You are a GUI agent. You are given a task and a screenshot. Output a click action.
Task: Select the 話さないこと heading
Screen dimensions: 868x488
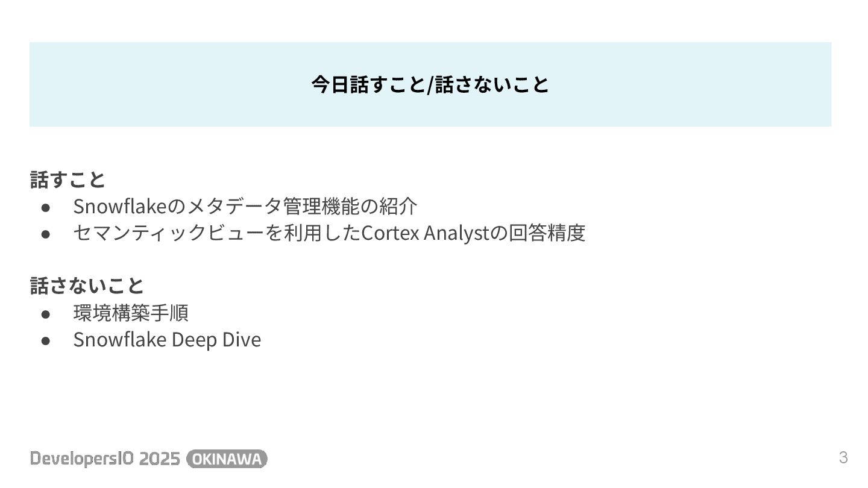pos(87,286)
